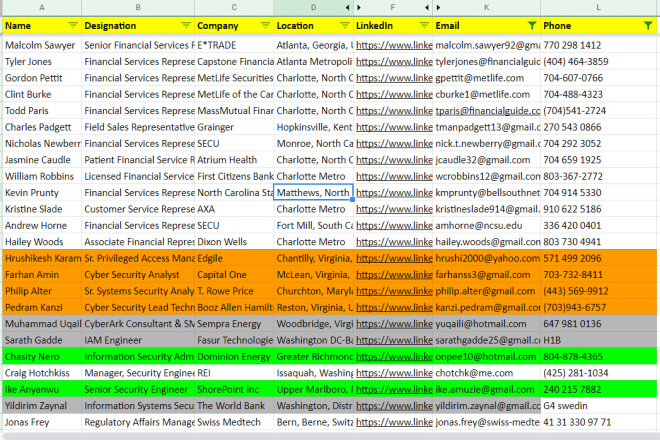Image resolution: width=660 pixels, height=440 pixels.
Task: Select the Capital One cell
Action: pos(234,275)
